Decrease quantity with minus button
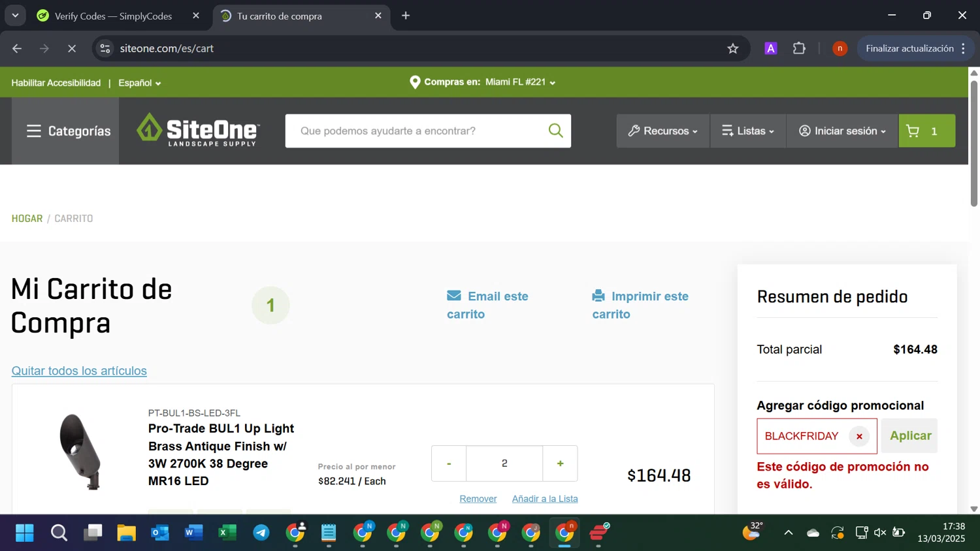The image size is (980, 551). 449,464
